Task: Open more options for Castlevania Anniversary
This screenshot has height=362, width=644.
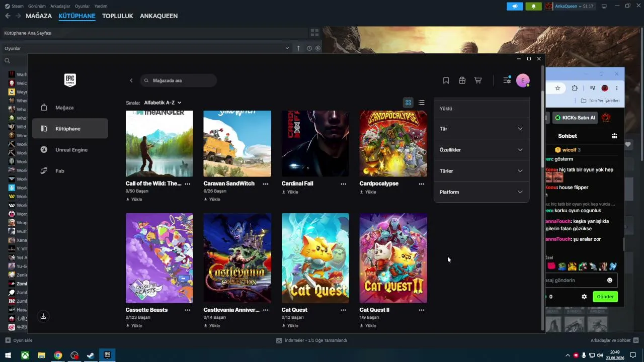Action: [x=266, y=310]
